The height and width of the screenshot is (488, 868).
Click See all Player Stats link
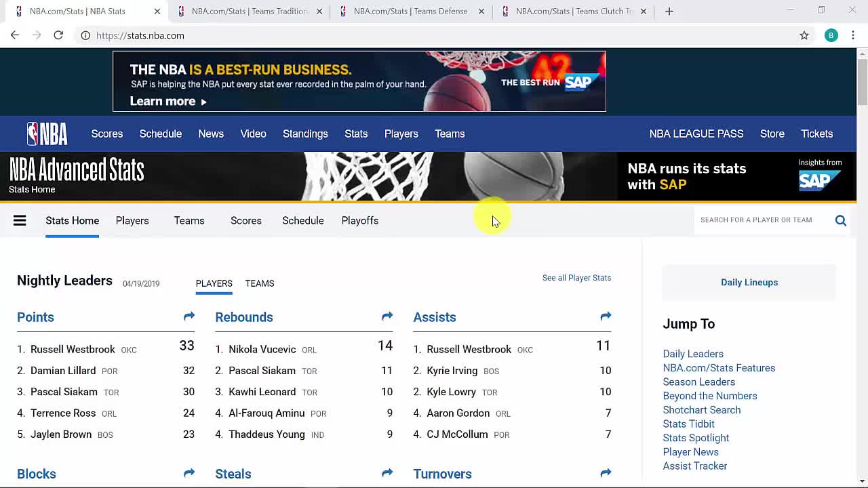[576, 278]
